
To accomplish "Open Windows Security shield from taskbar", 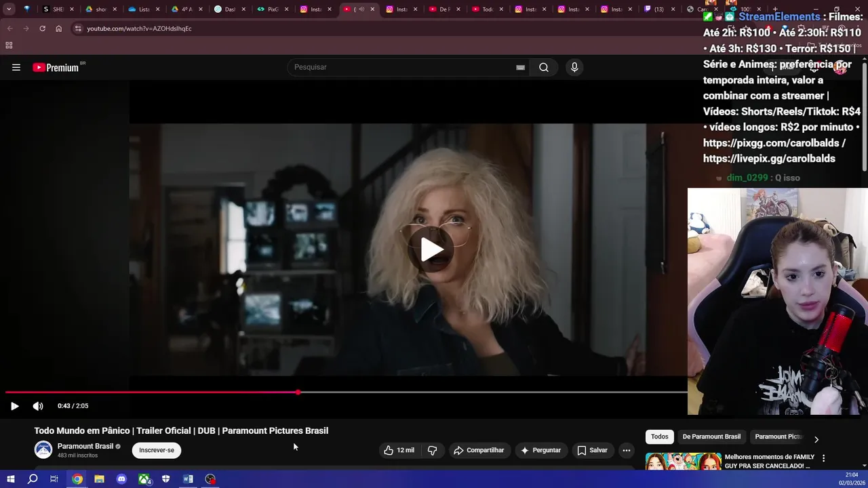I will tap(165, 479).
